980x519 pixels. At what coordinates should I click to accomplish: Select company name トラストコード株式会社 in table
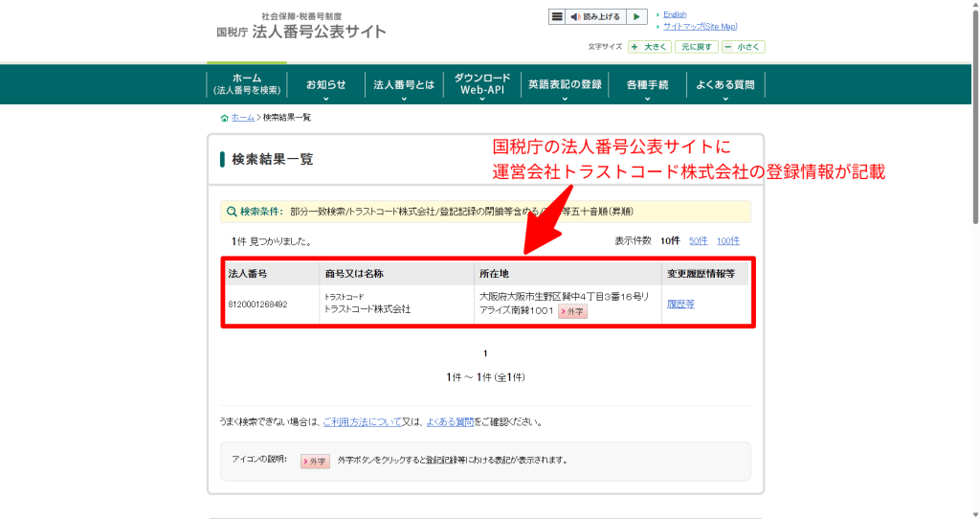click(367, 309)
